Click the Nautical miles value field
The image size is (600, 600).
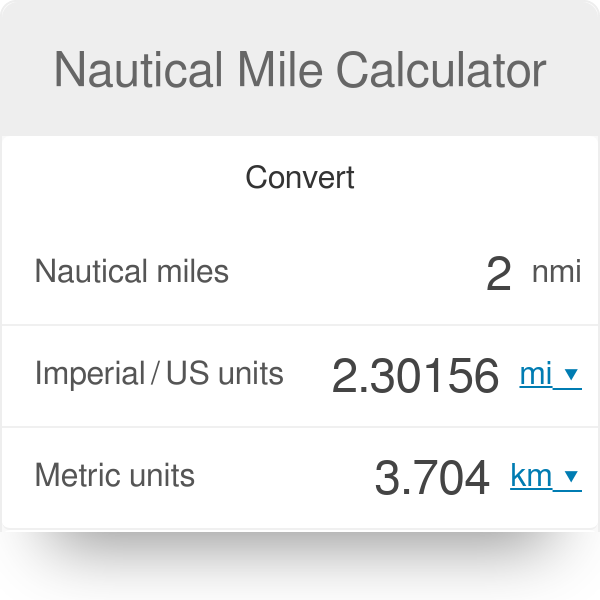(x=498, y=273)
